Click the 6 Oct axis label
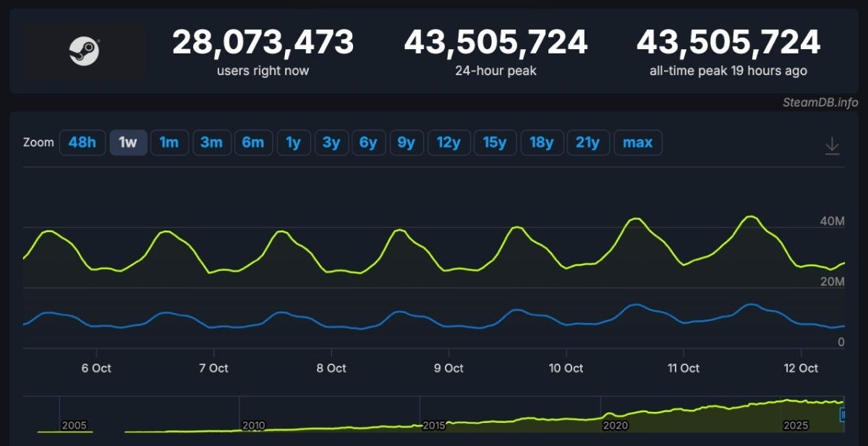This screenshot has height=446, width=868. click(96, 368)
